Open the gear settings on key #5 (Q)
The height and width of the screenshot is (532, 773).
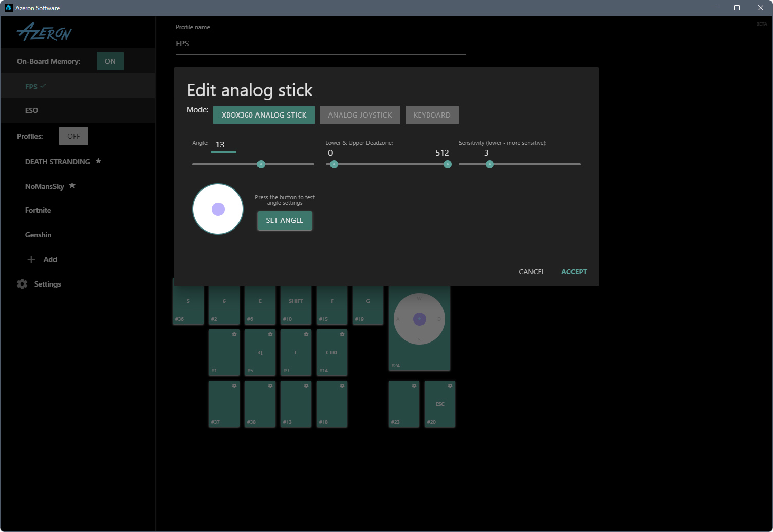coord(270,334)
